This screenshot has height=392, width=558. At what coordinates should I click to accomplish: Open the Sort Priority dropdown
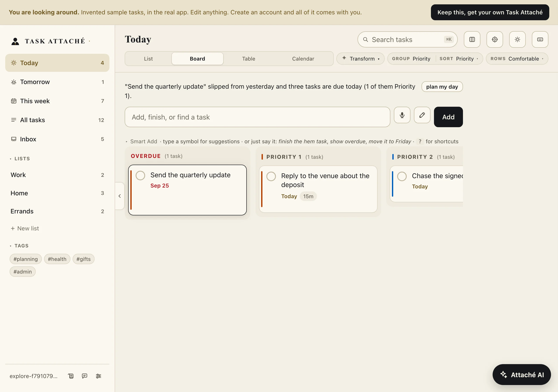[x=459, y=59]
